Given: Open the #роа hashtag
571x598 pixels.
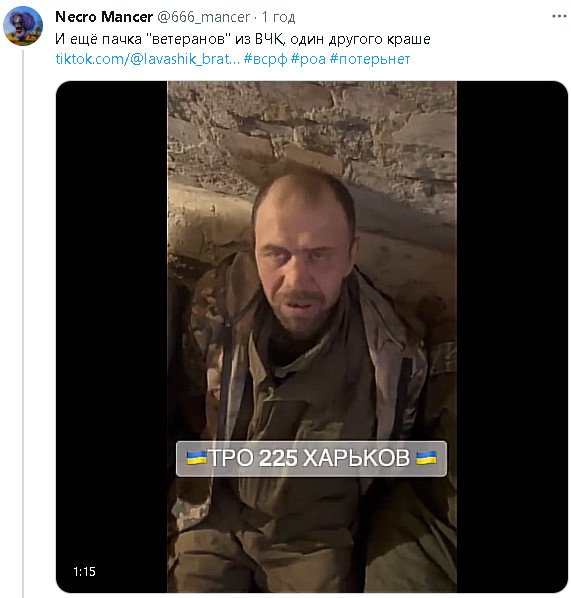Looking at the screenshot, I should point(308,59).
